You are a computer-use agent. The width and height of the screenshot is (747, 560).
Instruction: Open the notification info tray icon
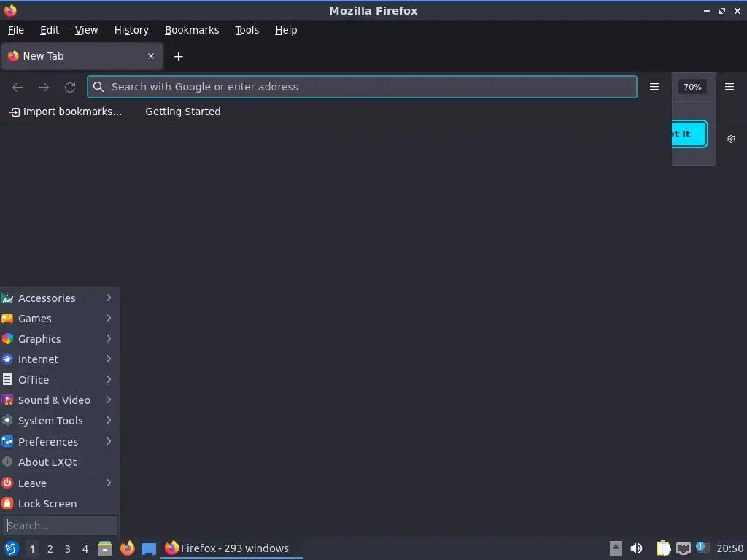pos(703,548)
